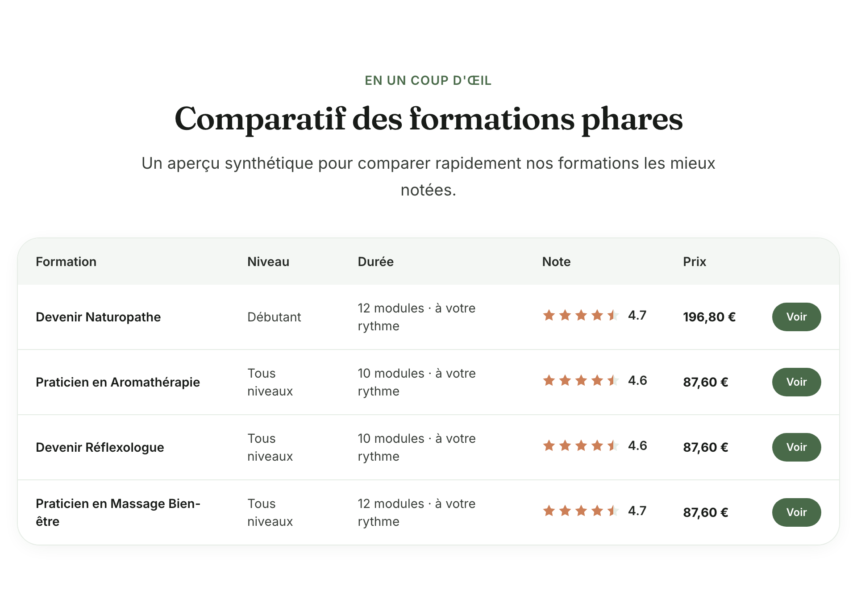The width and height of the screenshot is (857, 616).
Task: Open the Devenir Réflexologue title
Action: click(x=100, y=447)
